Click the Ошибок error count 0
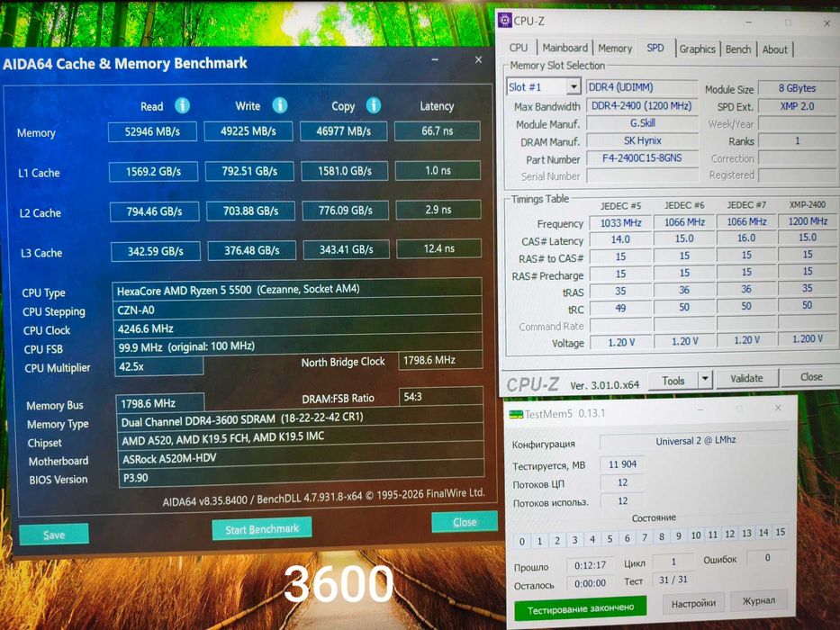Viewport: 840px width, 630px height. (x=767, y=558)
